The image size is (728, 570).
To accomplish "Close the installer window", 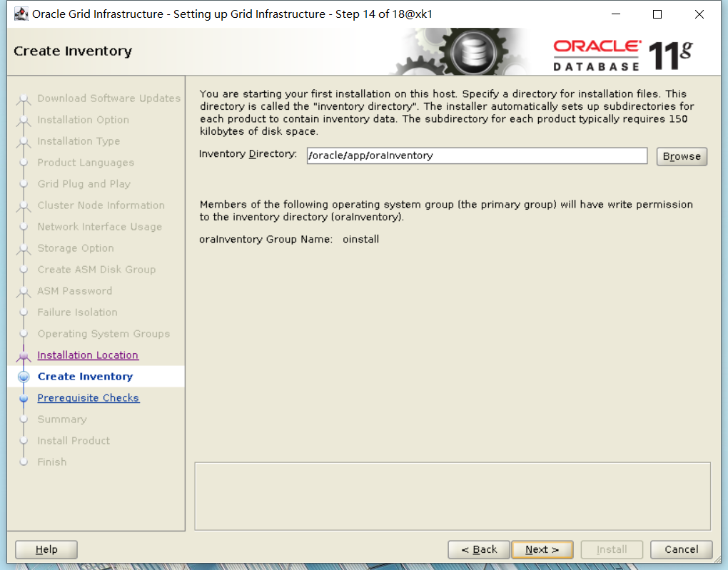I will coord(699,14).
